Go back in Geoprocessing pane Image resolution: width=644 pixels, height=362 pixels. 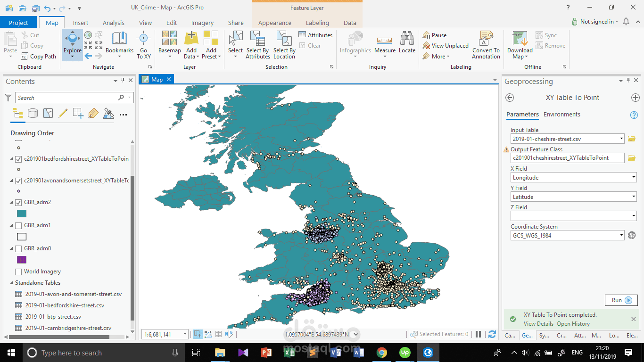510,98
